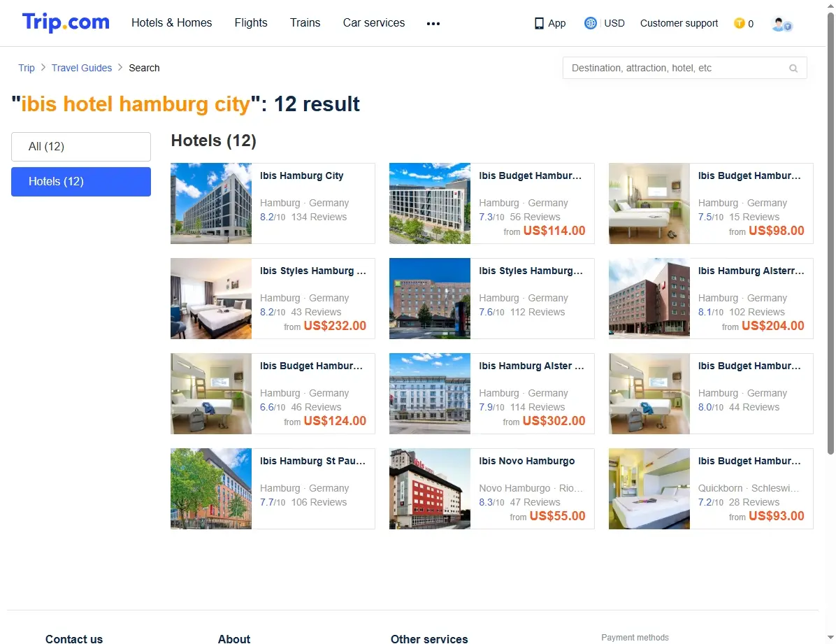Go to Trip breadcrumb link
The height and width of the screenshot is (644, 836).
[x=26, y=68]
